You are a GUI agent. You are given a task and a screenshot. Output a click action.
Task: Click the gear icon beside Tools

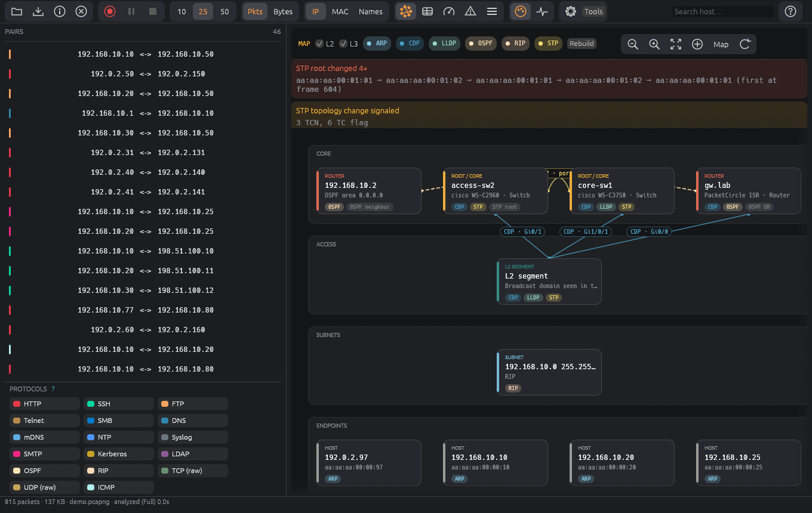click(x=571, y=11)
